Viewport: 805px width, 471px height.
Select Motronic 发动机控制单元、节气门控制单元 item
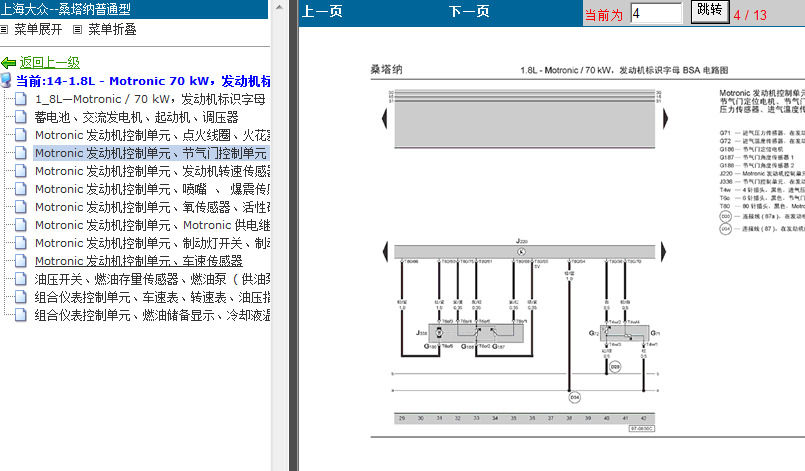[150, 153]
